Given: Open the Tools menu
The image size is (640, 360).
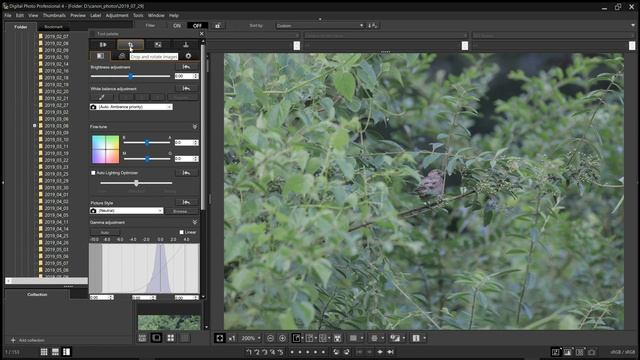Looking at the screenshot, I should (138, 16).
